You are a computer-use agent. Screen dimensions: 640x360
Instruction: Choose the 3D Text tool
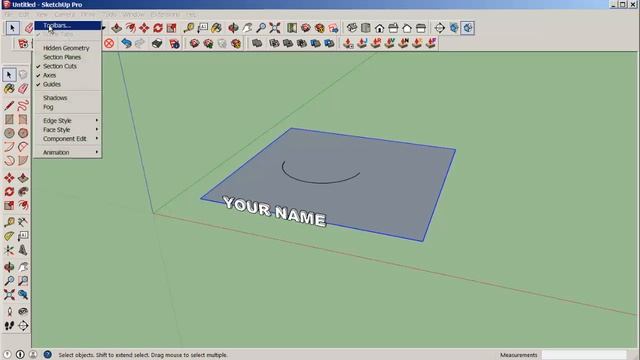point(23,250)
